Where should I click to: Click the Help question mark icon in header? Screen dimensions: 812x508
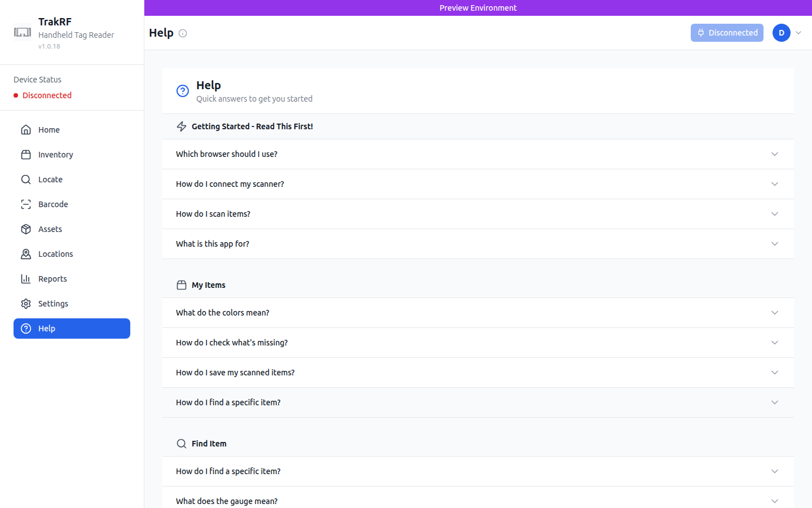coord(182,90)
